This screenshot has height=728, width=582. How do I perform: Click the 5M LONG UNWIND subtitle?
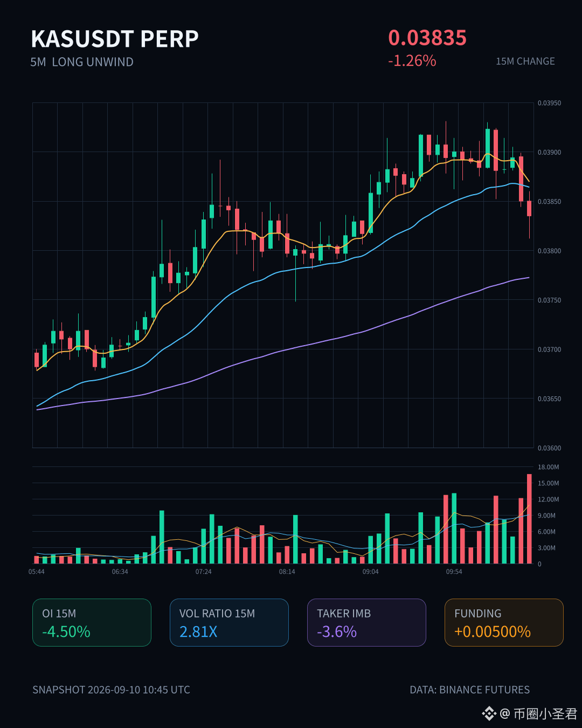[x=82, y=62]
